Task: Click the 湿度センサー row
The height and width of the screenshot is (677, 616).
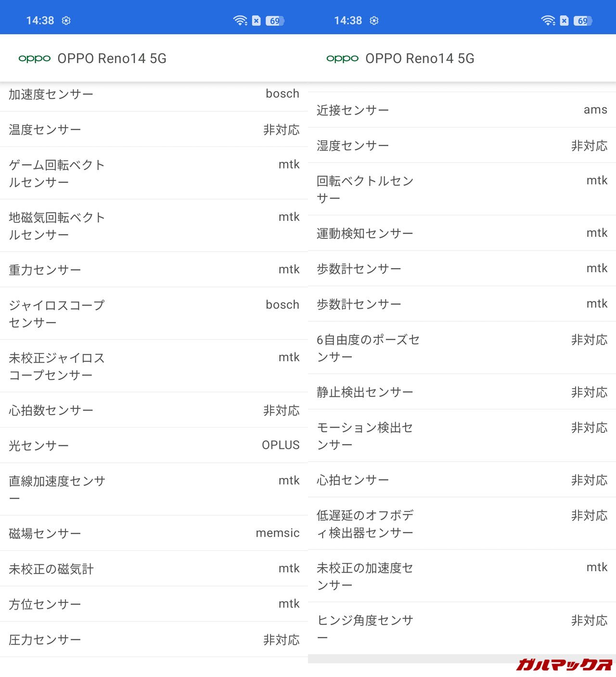Action: 462,145
